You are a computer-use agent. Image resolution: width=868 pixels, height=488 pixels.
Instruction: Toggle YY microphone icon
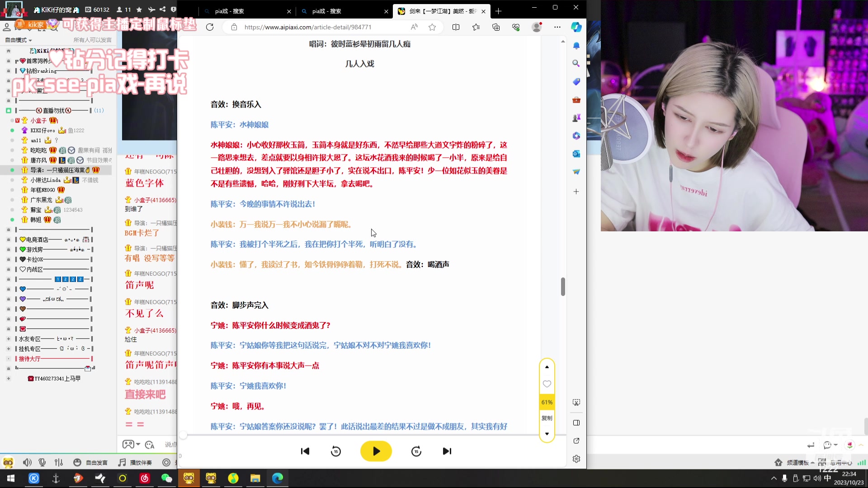(42, 462)
